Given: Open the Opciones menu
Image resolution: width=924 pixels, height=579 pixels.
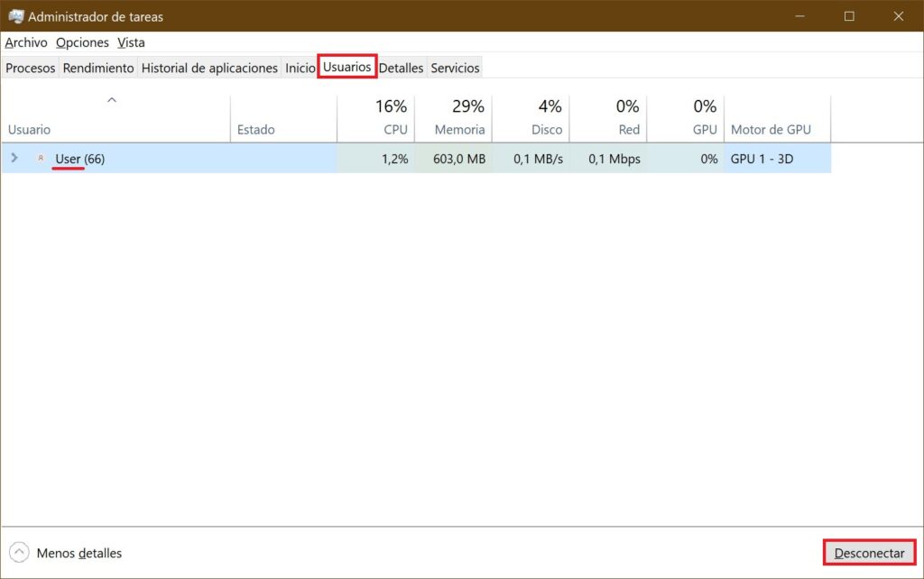Looking at the screenshot, I should (x=82, y=42).
